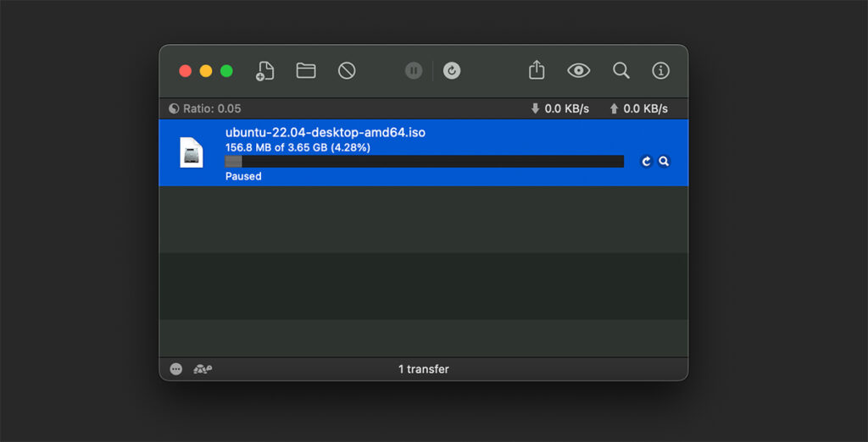Open the Share toolbar icon
868x442 pixels.
[537, 70]
